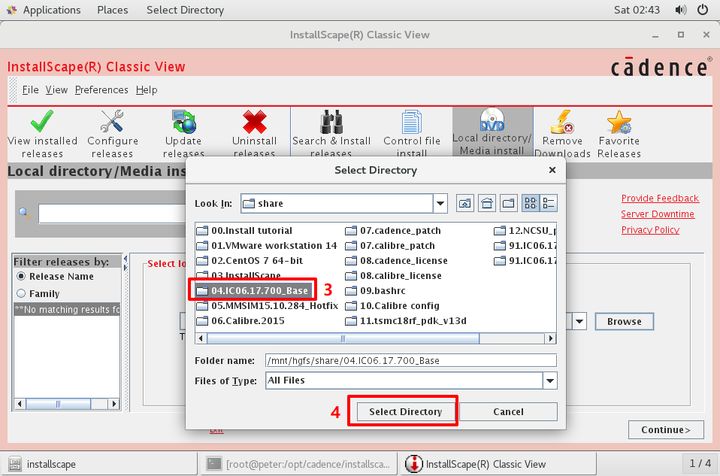Screen dimensions: 720x476
Task: Open the Provide Feedback link
Action: pyautogui.click(x=660, y=198)
